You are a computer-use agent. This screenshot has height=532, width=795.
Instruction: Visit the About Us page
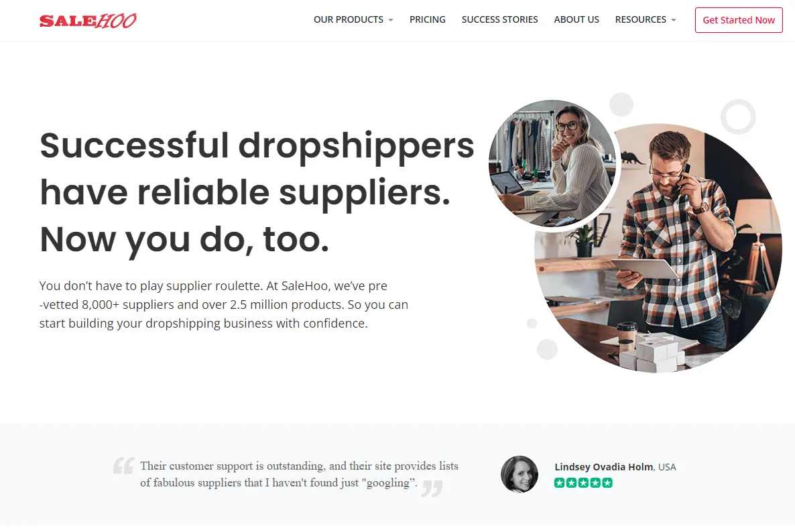click(576, 19)
